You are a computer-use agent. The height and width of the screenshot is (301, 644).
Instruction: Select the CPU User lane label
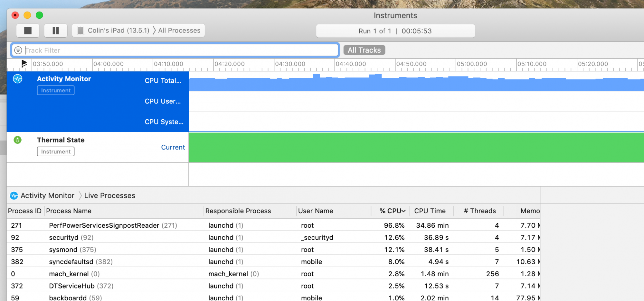tap(163, 101)
